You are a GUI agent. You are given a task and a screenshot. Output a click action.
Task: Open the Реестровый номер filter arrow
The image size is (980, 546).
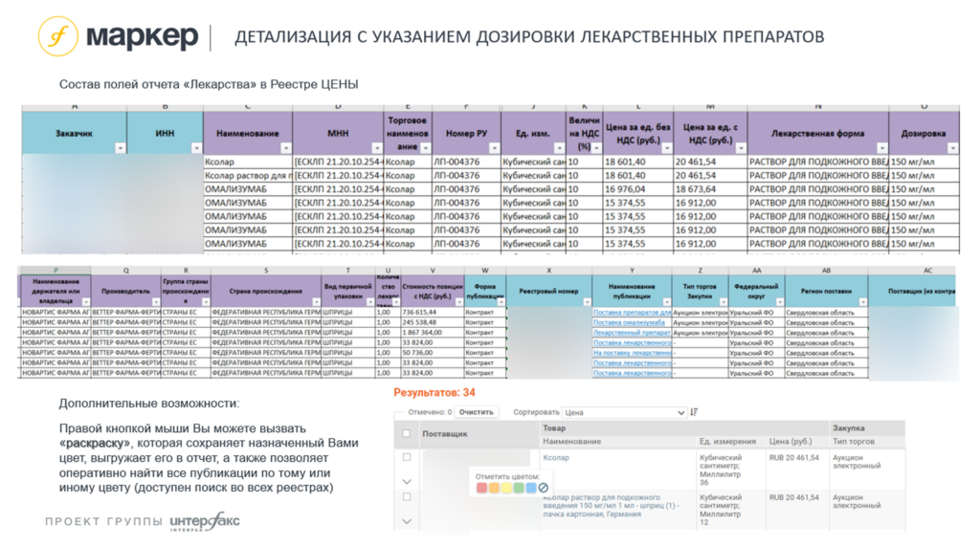click(587, 302)
